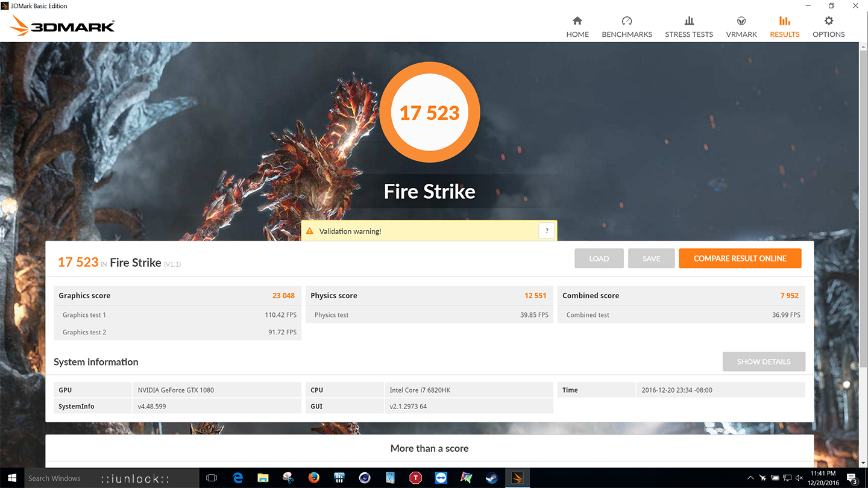Open Task View on the taskbar
Viewport: 868px width, 488px height.
(x=212, y=478)
